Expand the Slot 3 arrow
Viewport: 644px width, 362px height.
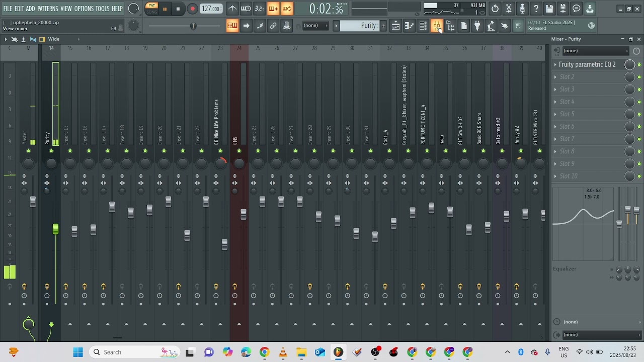555,89
